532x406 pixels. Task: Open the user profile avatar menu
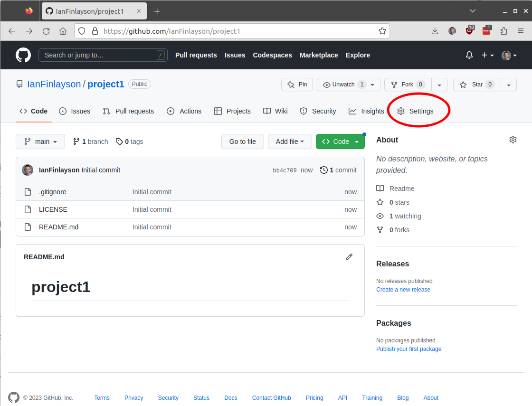[x=509, y=55]
